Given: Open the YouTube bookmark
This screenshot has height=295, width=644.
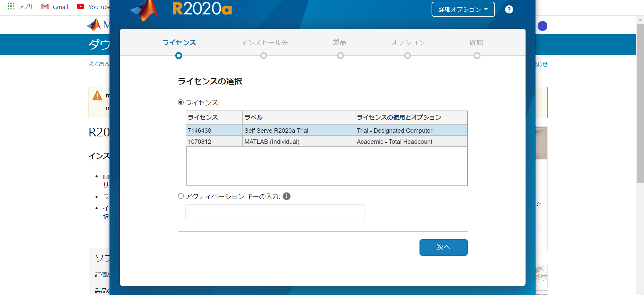Looking at the screenshot, I should (93, 7).
